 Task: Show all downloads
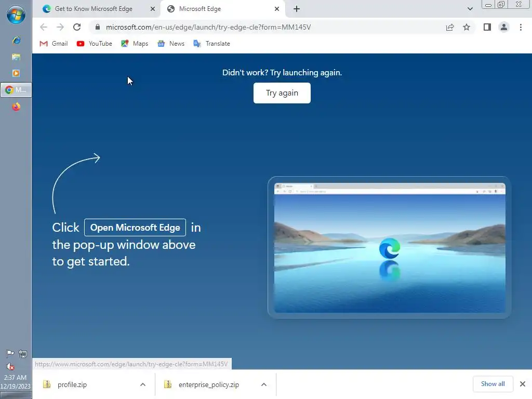click(493, 384)
